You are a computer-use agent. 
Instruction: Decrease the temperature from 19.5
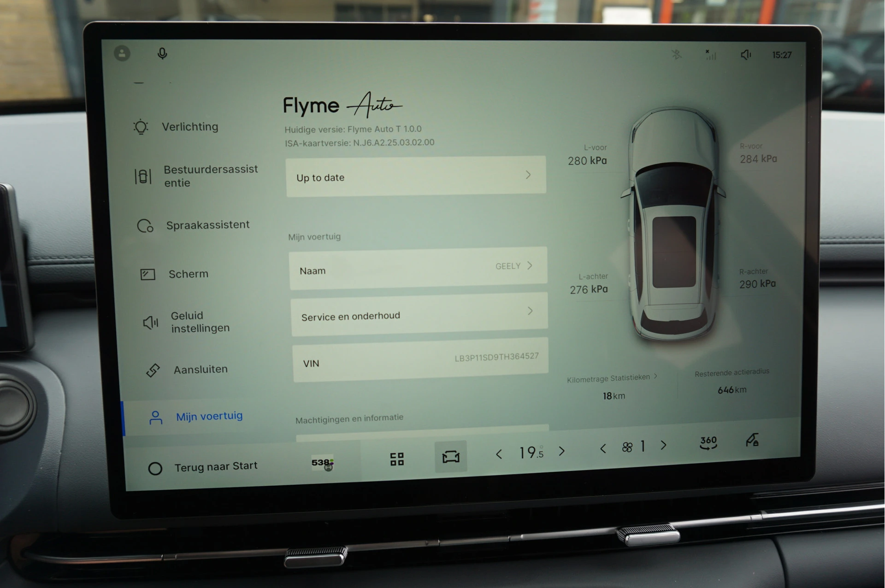(499, 454)
